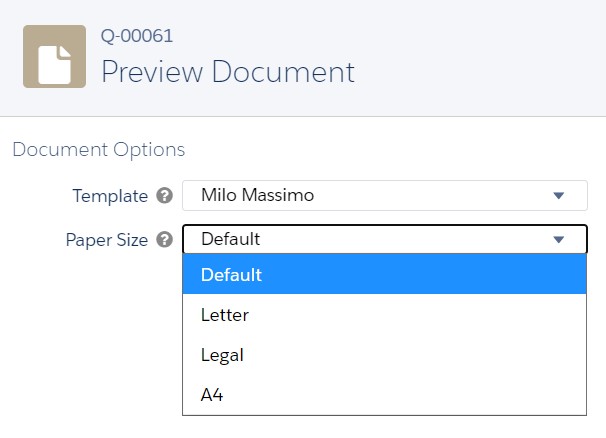Click the Template dropdown arrow
This screenshot has height=438, width=606.
[x=558, y=196]
